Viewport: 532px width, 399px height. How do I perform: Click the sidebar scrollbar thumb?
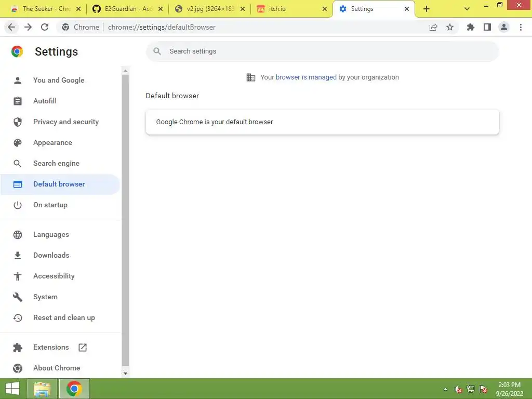(126, 220)
